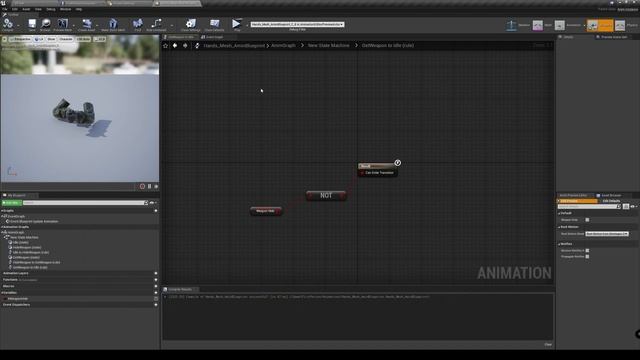Screen dimensions: 640x360
Task: Click the favorite star icon in graph breadcrumb
Action: [x=165, y=46]
